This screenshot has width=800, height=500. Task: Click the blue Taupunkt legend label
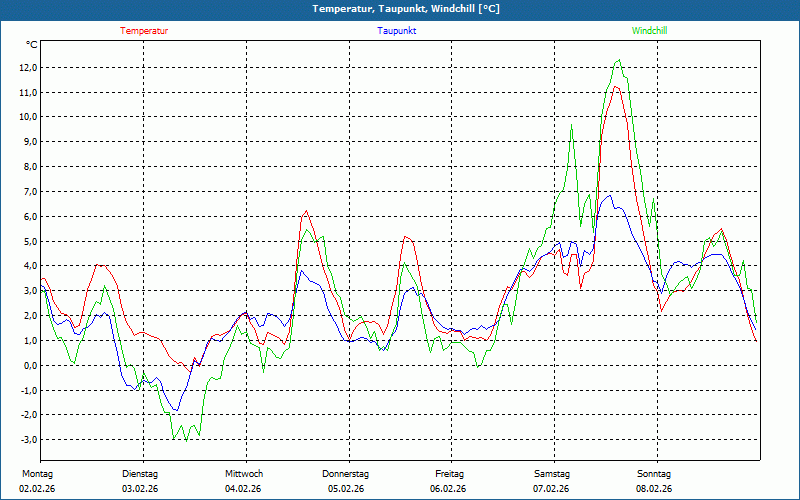pyautogui.click(x=397, y=31)
